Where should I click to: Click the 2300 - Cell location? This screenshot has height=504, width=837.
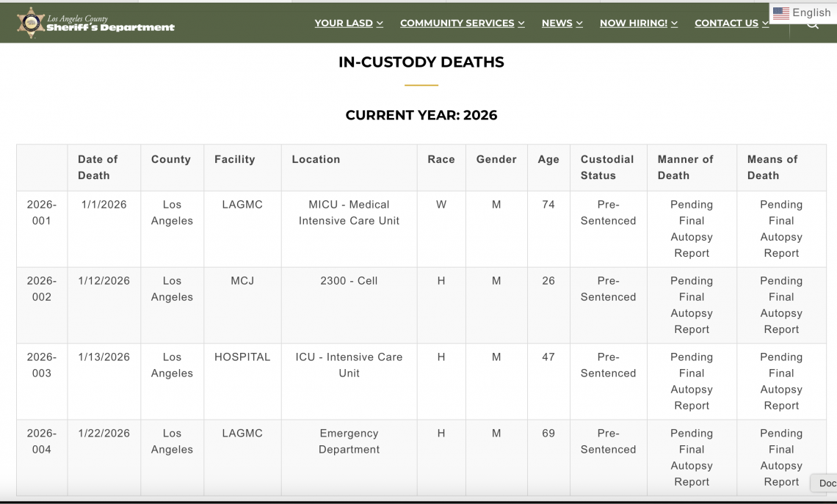point(349,281)
